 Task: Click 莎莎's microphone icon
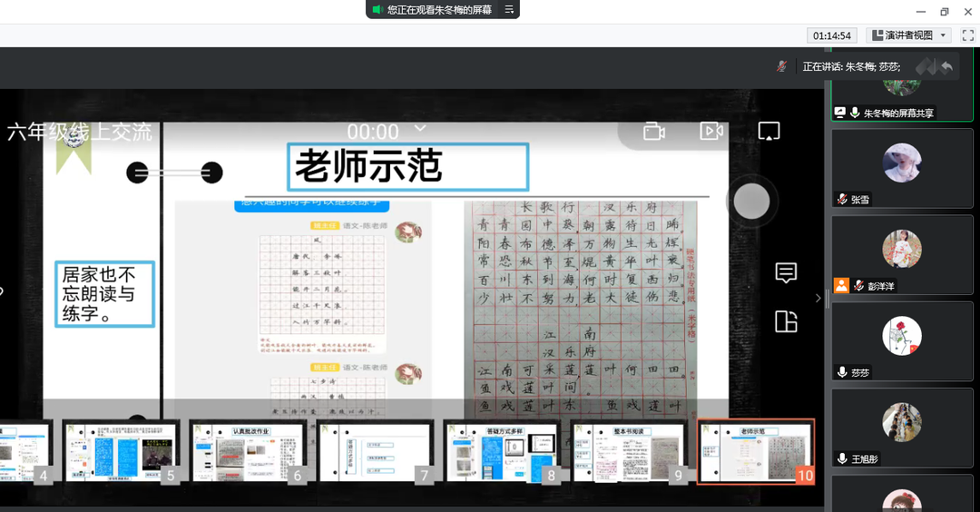click(x=842, y=372)
